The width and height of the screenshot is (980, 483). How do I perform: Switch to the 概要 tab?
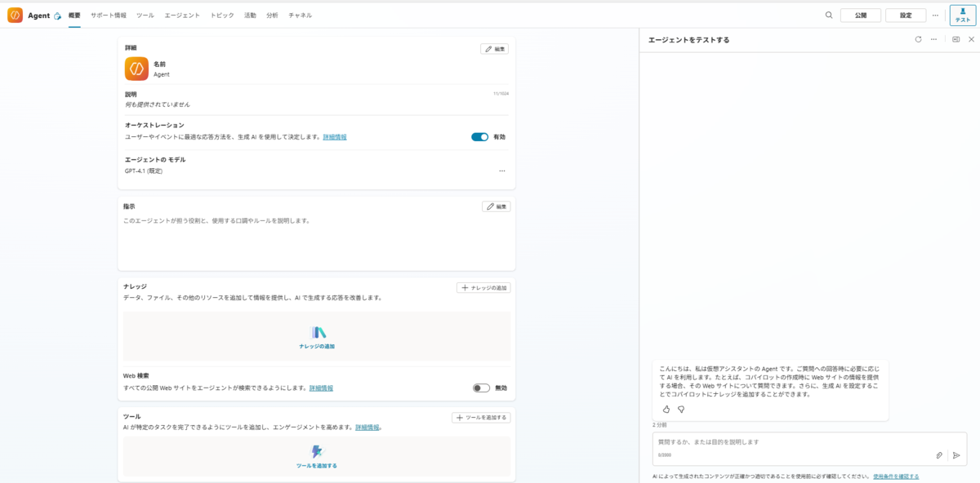pos(74,16)
